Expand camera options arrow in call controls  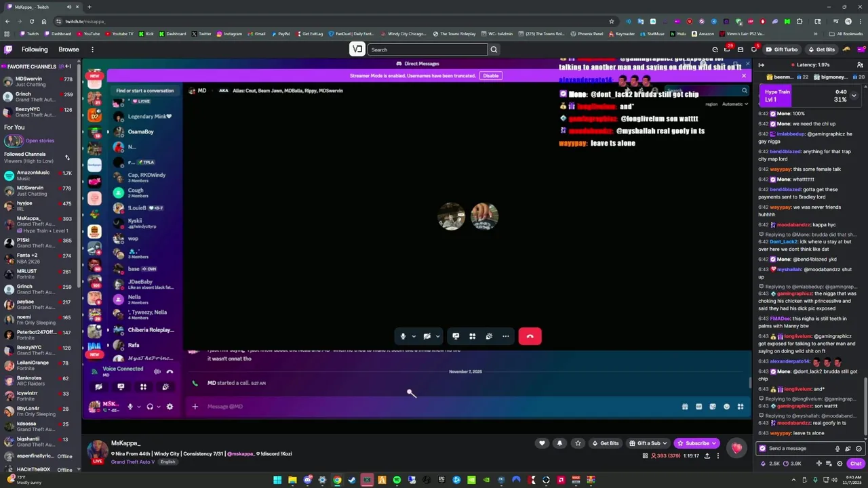coord(437,336)
